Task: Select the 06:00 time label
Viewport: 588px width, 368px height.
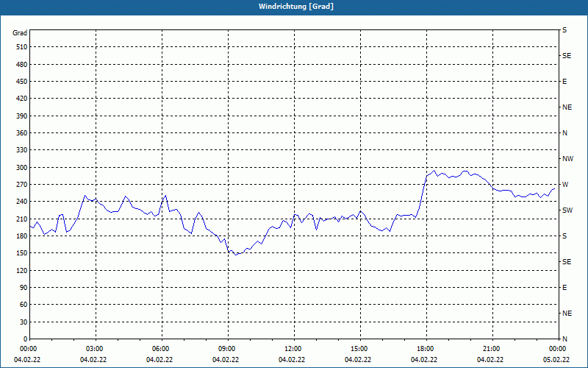Action: (159, 349)
